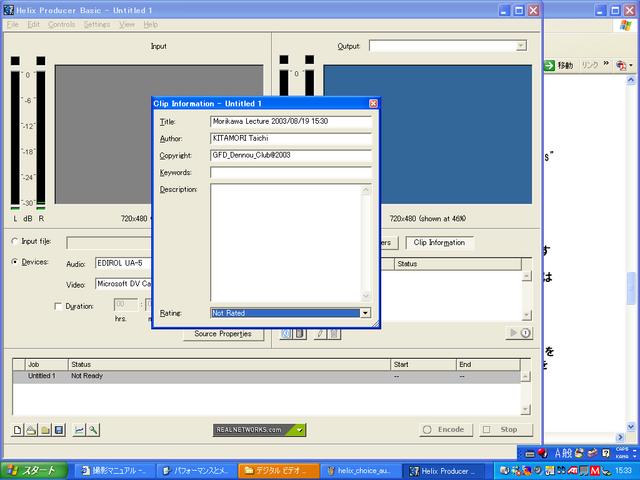Click the red M tray icon
The image size is (640, 480).
click(x=594, y=471)
